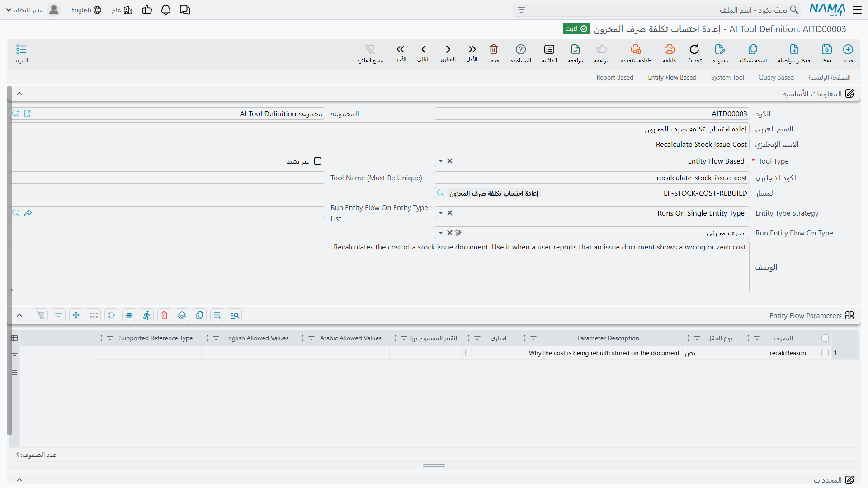Click the layers icon in parameters toolbar
This screenshot has height=488, width=868.
pos(182,315)
